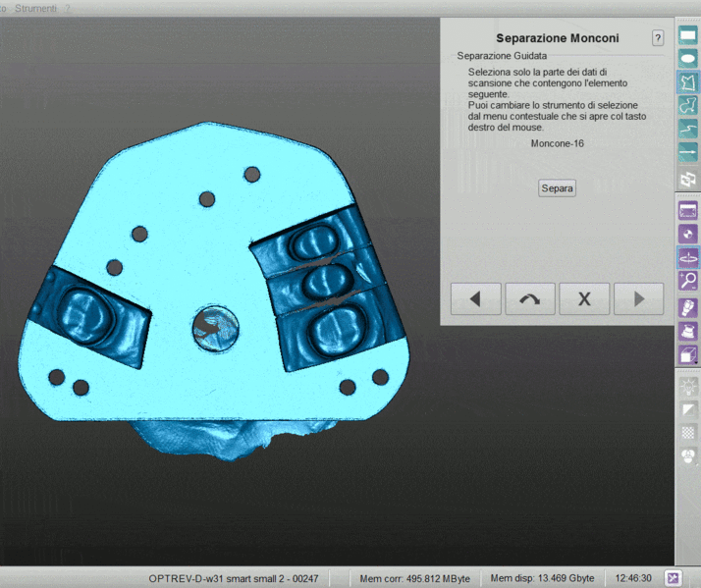Select the freehand lasso selection tool
The height and width of the screenshot is (588, 701).
pyautogui.click(x=688, y=106)
